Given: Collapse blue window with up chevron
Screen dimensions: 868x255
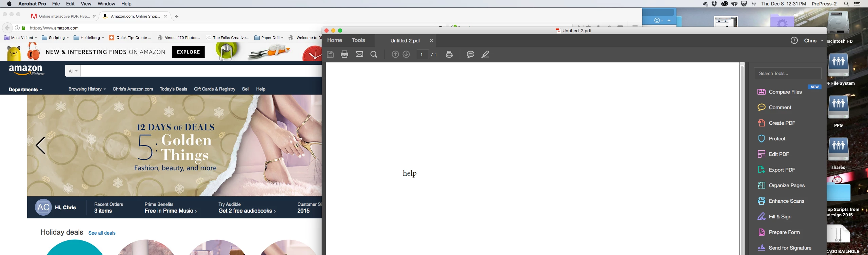Looking at the screenshot, I should click(x=669, y=20).
